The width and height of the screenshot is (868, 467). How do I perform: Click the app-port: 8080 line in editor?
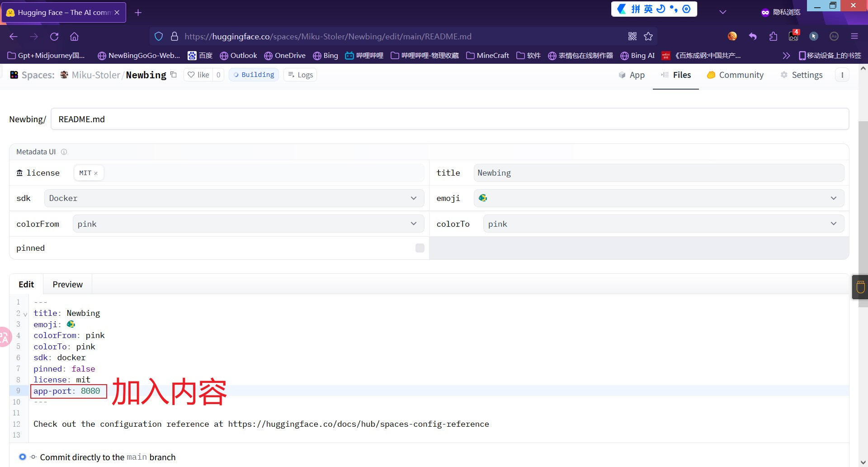pyautogui.click(x=67, y=391)
